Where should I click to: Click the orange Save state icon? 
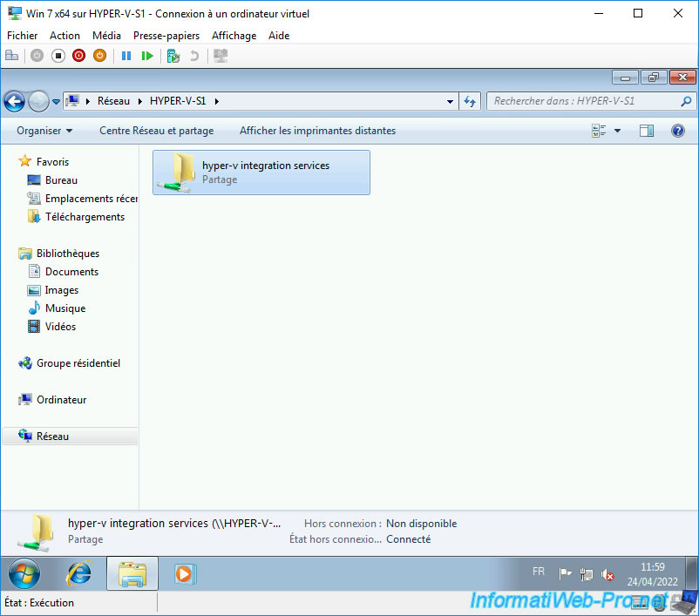click(x=100, y=56)
